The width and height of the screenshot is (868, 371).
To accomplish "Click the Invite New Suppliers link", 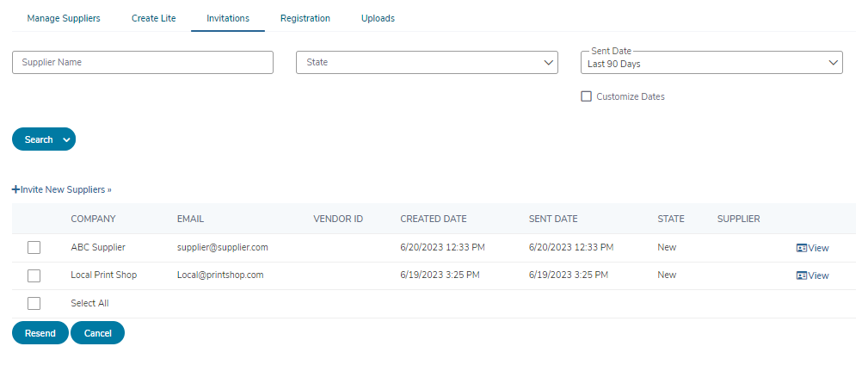I will pyautogui.click(x=61, y=189).
